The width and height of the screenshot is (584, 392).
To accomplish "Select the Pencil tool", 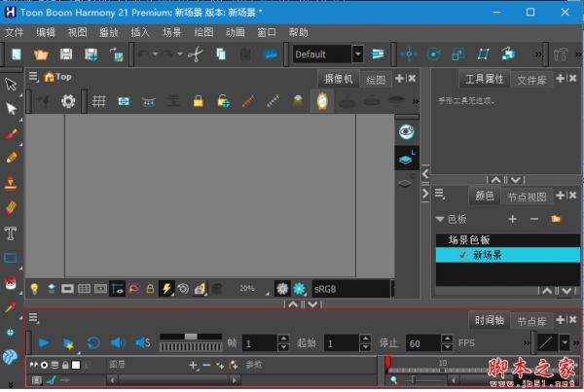I will coord(12,157).
